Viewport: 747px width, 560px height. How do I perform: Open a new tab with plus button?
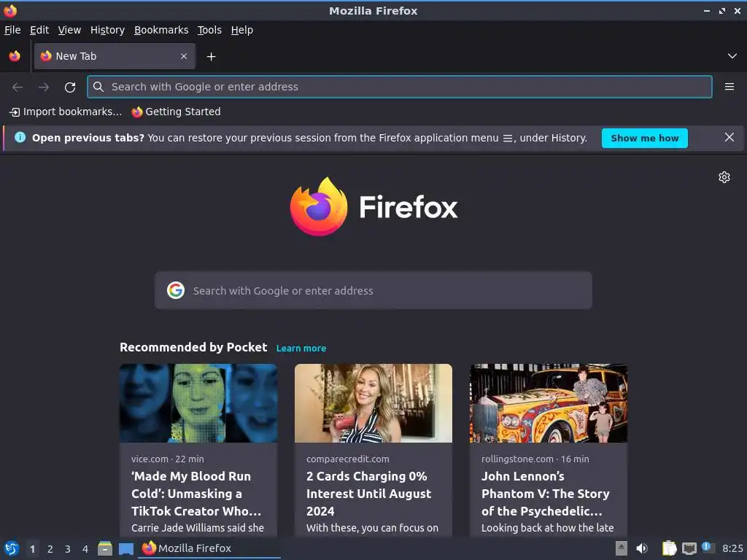211,57
